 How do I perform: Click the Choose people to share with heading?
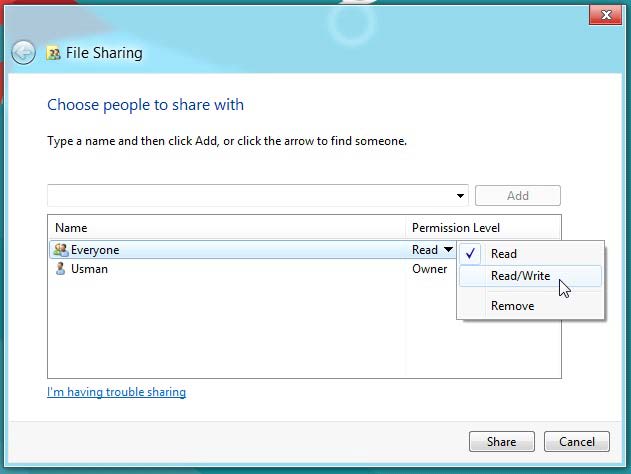pos(145,105)
